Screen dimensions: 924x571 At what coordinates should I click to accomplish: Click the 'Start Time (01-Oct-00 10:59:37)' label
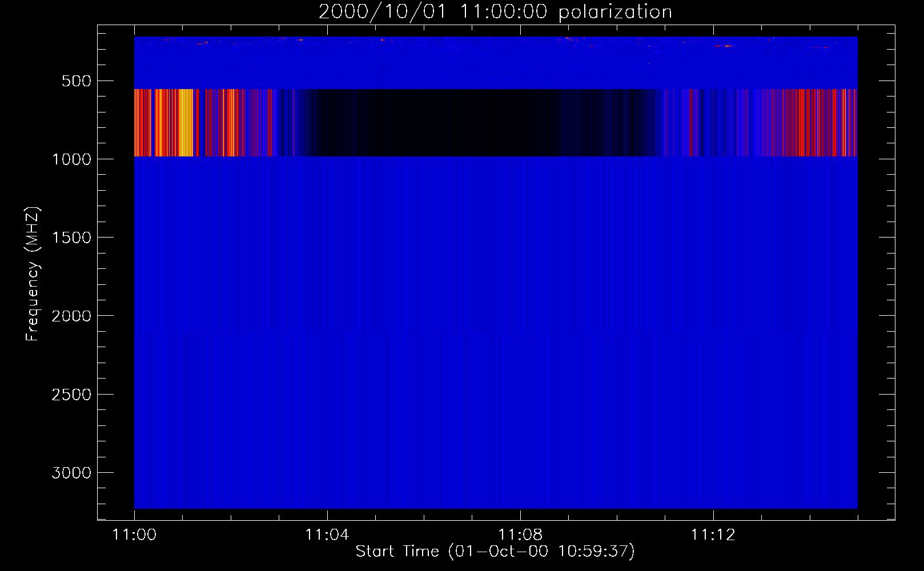(x=495, y=551)
